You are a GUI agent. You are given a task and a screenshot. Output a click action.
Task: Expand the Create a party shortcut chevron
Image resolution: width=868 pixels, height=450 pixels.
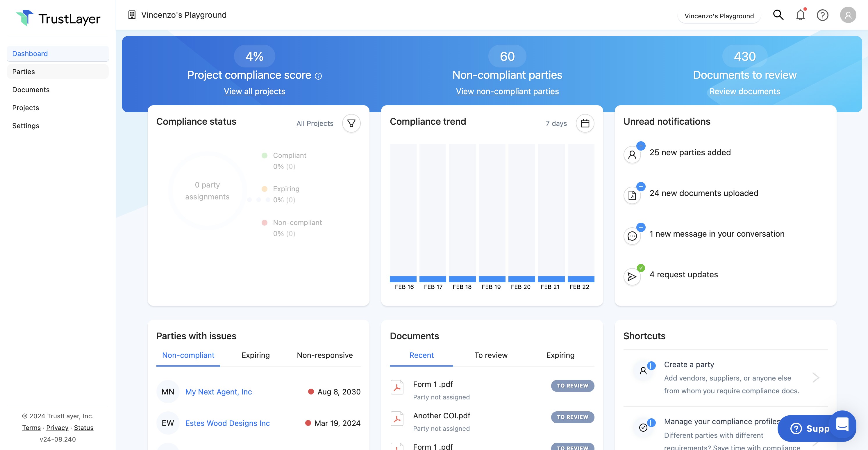816,378
